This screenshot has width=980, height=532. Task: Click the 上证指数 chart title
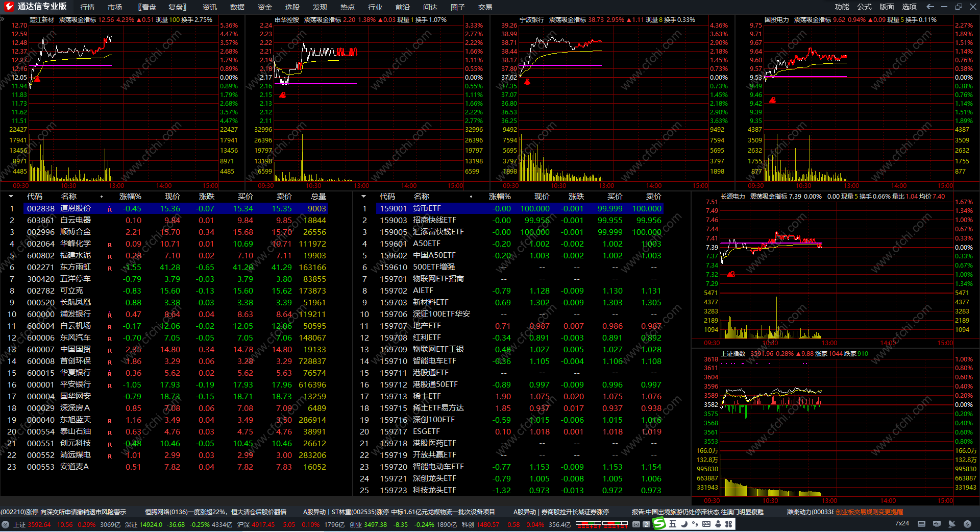click(x=733, y=354)
